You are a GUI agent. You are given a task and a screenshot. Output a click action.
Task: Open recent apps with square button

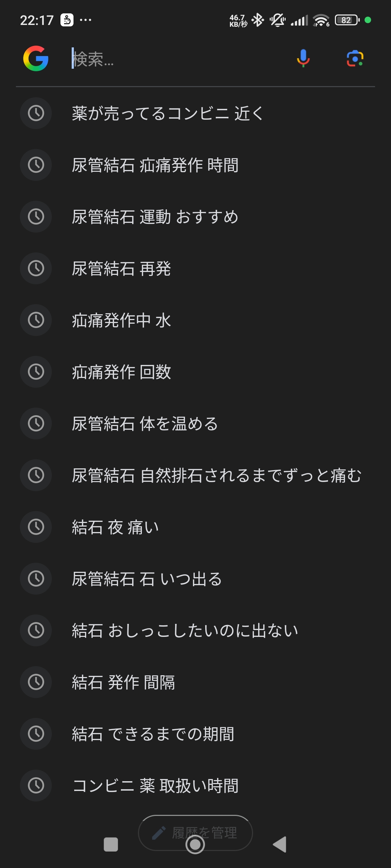[111, 844]
